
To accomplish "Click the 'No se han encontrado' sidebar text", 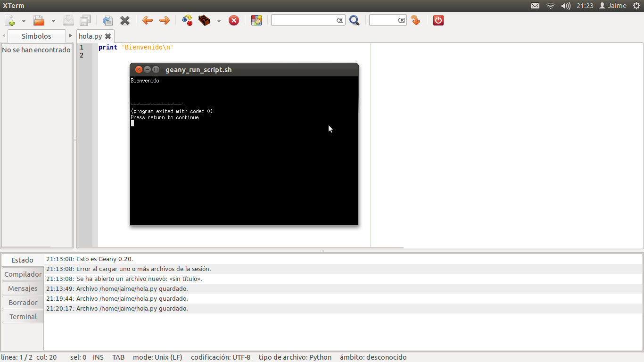I will click(x=36, y=49).
